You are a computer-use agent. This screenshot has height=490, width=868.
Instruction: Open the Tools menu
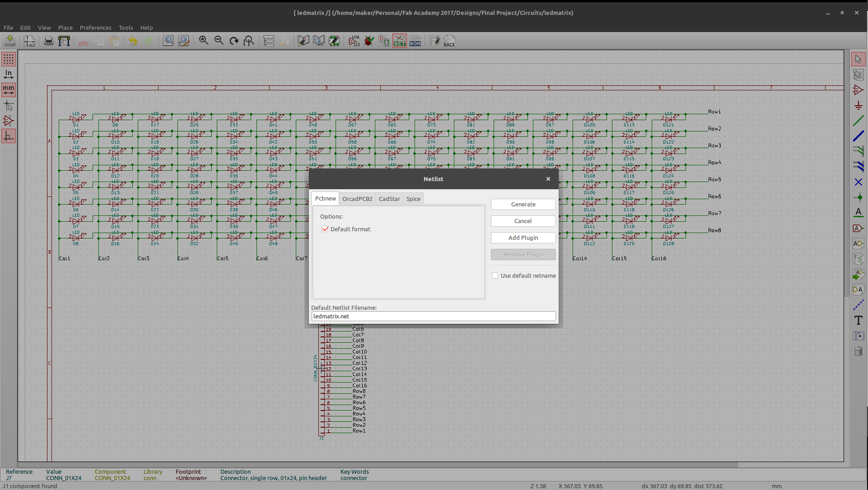point(126,28)
